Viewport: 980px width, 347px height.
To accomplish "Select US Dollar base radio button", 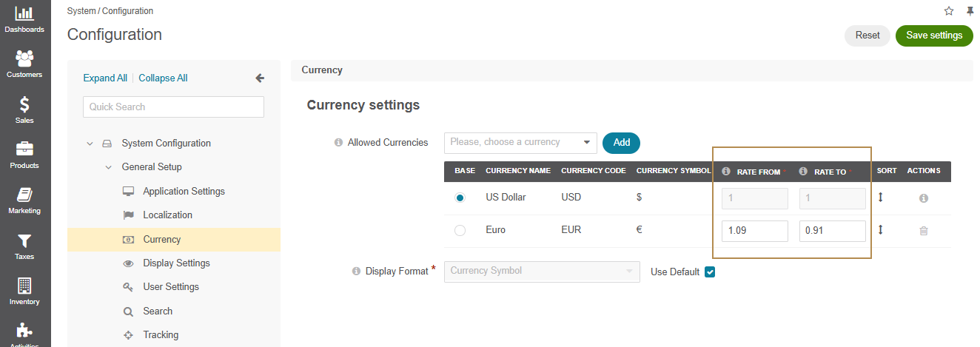I will point(460,198).
